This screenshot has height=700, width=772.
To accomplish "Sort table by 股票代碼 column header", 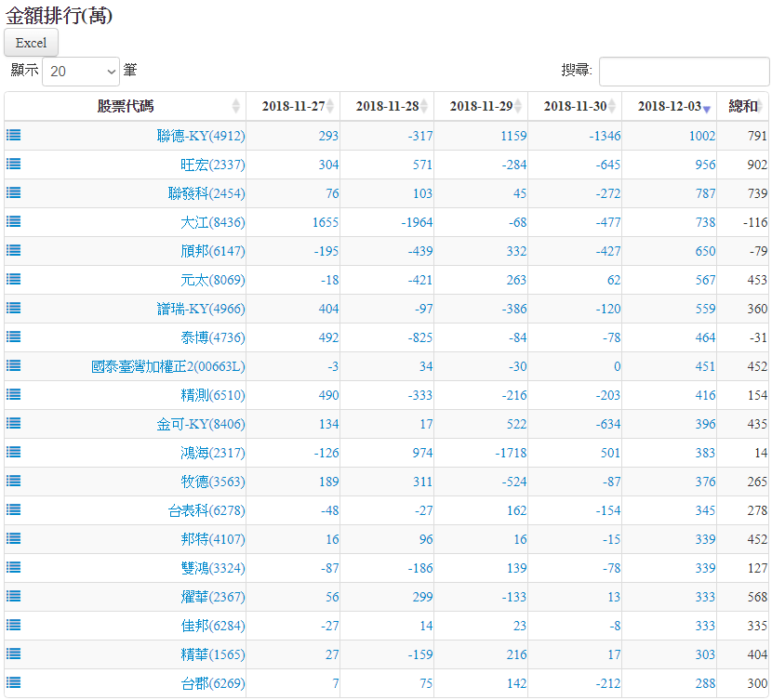I will pos(126,106).
